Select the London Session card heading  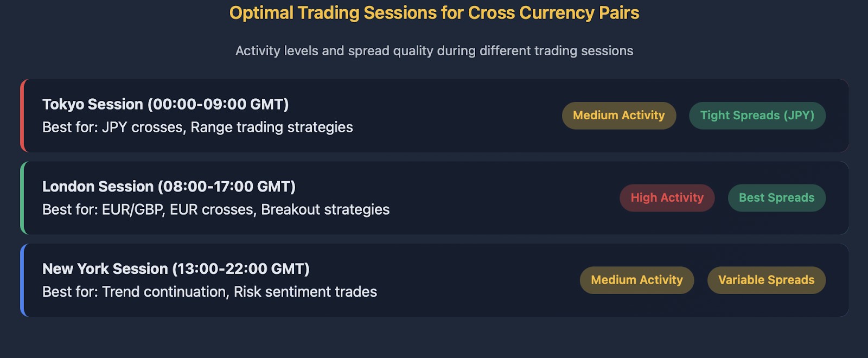169,187
